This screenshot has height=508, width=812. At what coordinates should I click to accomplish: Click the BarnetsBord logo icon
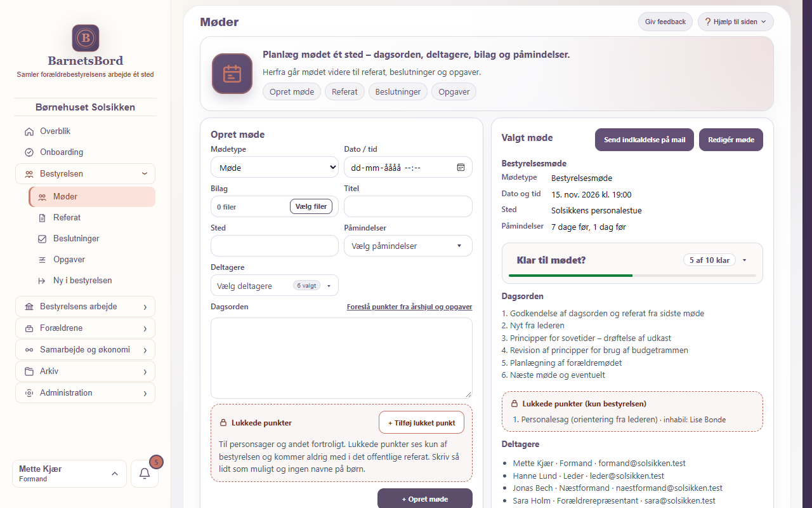click(x=85, y=38)
